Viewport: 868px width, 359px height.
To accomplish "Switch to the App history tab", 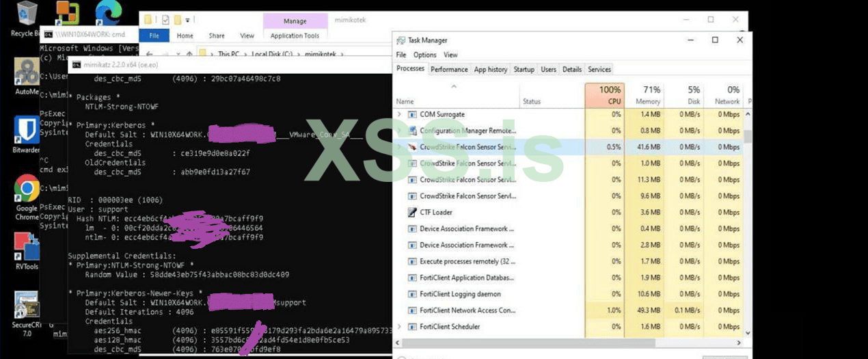I will (491, 69).
